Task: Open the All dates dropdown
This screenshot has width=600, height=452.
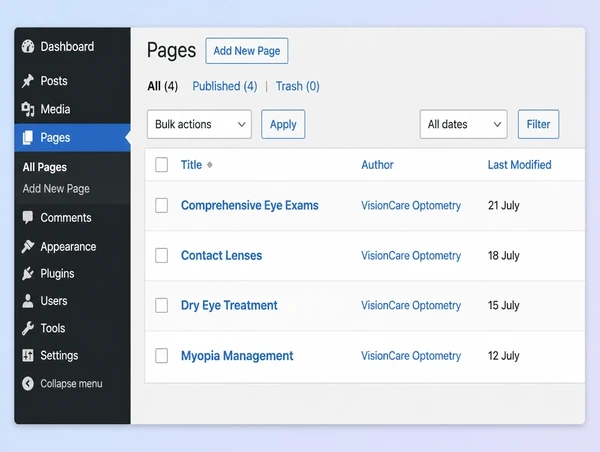Action: pos(463,124)
